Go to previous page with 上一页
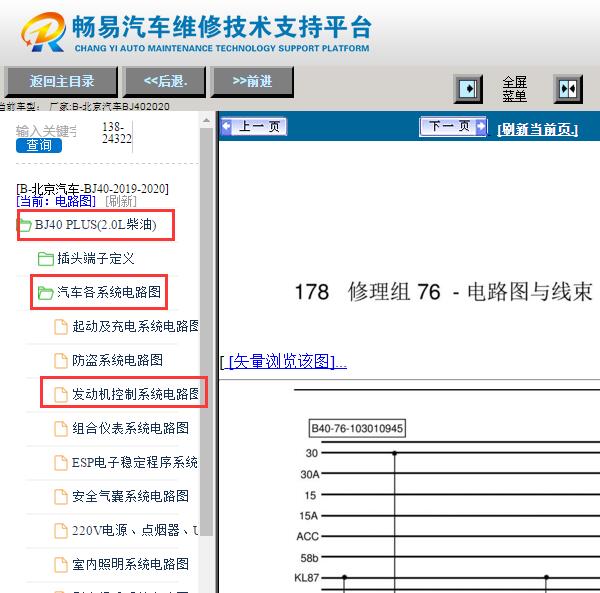600x593 pixels. 254,126
